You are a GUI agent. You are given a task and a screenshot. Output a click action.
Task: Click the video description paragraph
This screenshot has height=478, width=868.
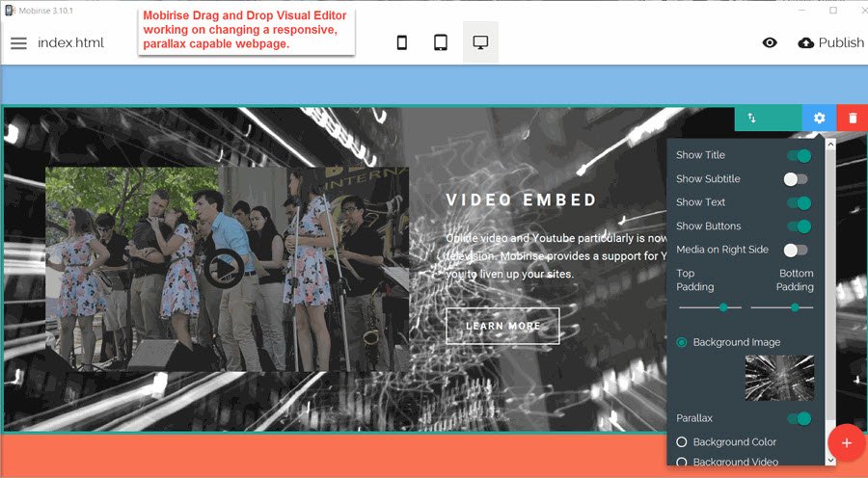tap(556, 255)
